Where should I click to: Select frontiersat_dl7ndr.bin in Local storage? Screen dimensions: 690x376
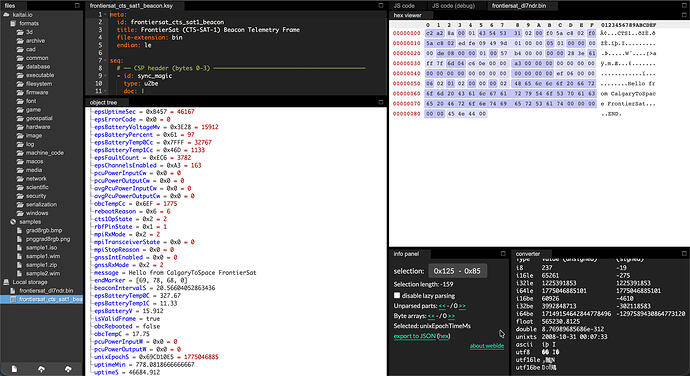pyautogui.click(x=46, y=291)
